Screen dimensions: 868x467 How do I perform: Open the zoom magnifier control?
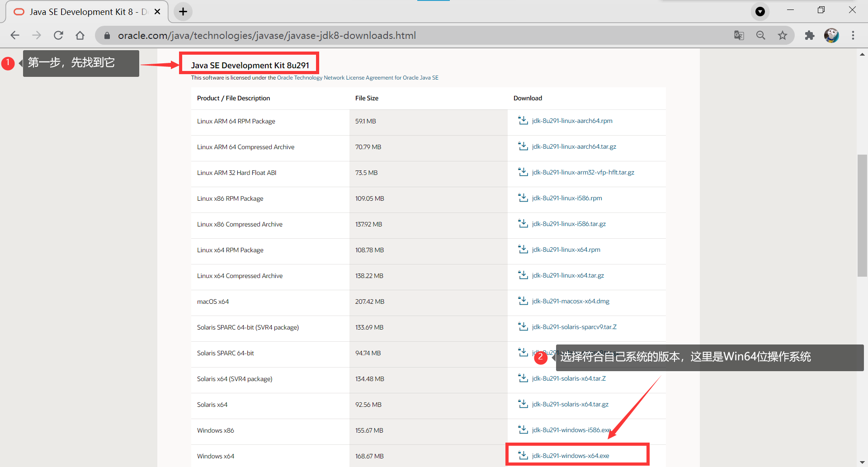(x=761, y=35)
